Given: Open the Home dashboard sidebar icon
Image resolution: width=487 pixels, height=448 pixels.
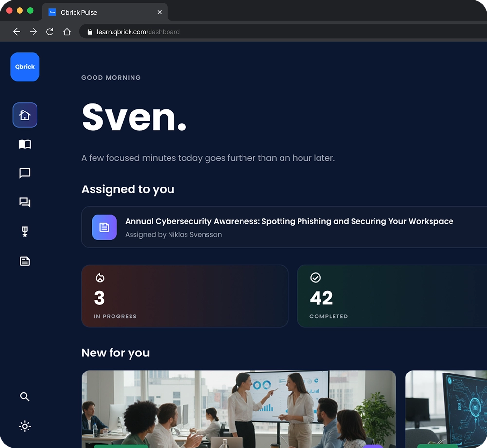Looking at the screenshot, I should (25, 115).
